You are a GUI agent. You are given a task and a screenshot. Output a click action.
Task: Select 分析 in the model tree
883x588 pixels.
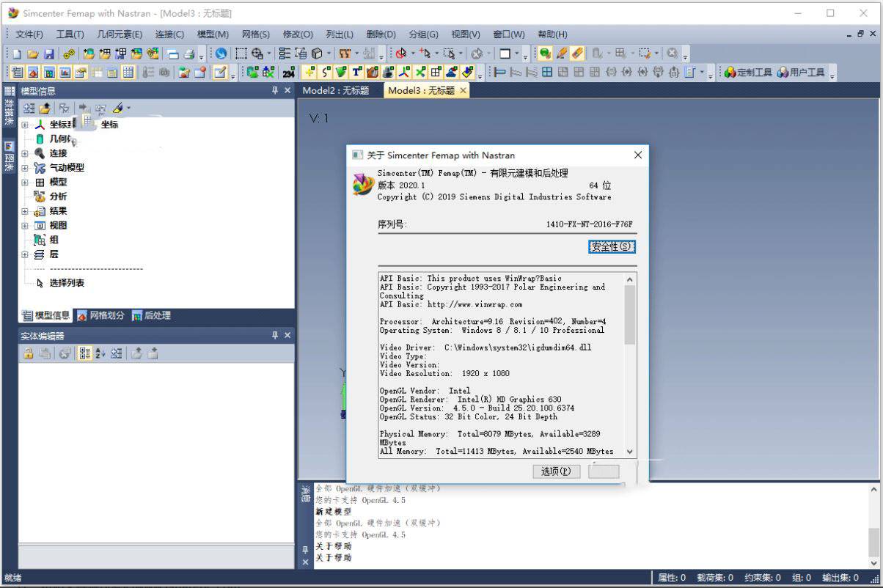(x=58, y=196)
